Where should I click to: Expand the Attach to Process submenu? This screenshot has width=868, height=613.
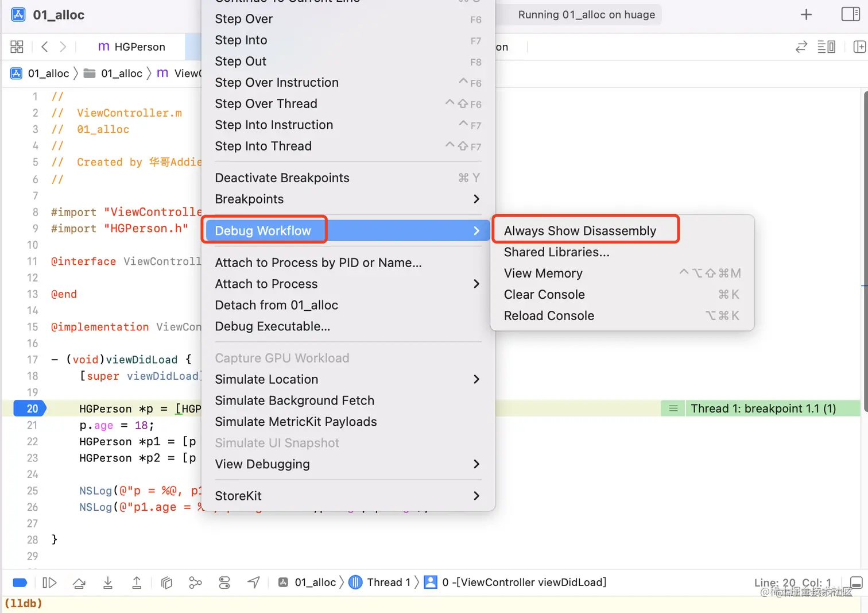click(348, 284)
